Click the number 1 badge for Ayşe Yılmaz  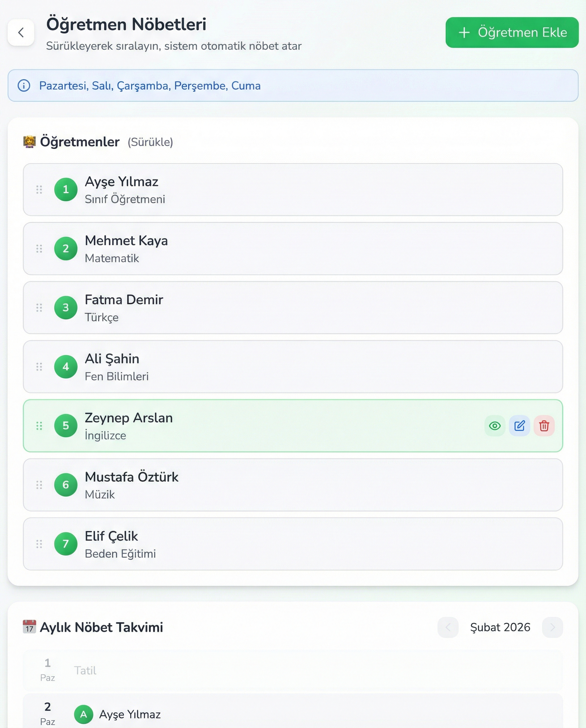pyautogui.click(x=66, y=190)
